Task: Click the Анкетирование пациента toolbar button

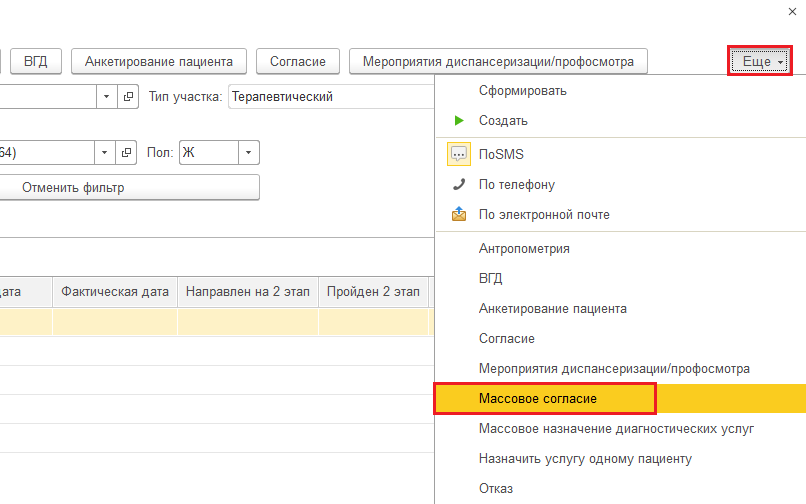Action: point(165,62)
